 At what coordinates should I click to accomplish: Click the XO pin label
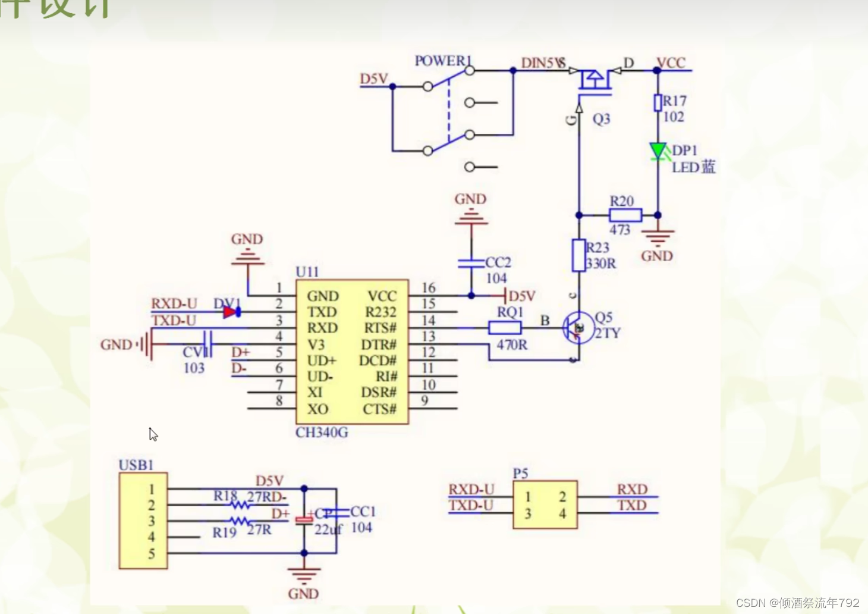click(x=317, y=409)
